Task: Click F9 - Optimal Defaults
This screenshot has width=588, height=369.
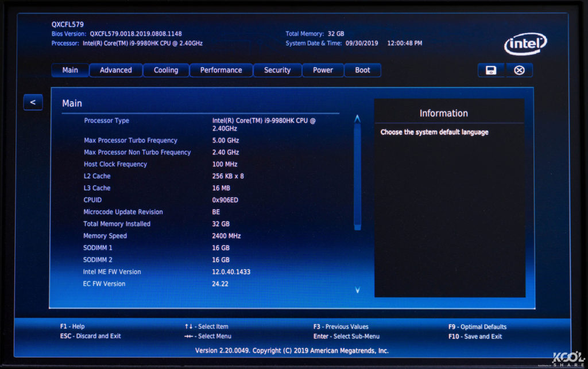Action: [477, 327]
